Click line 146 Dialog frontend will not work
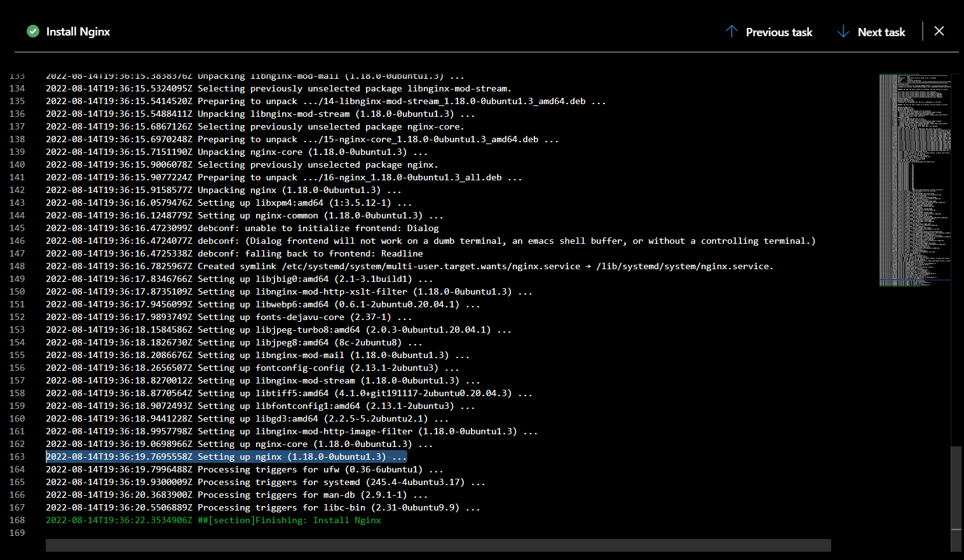The height and width of the screenshot is (560, 964). (431, 241)
